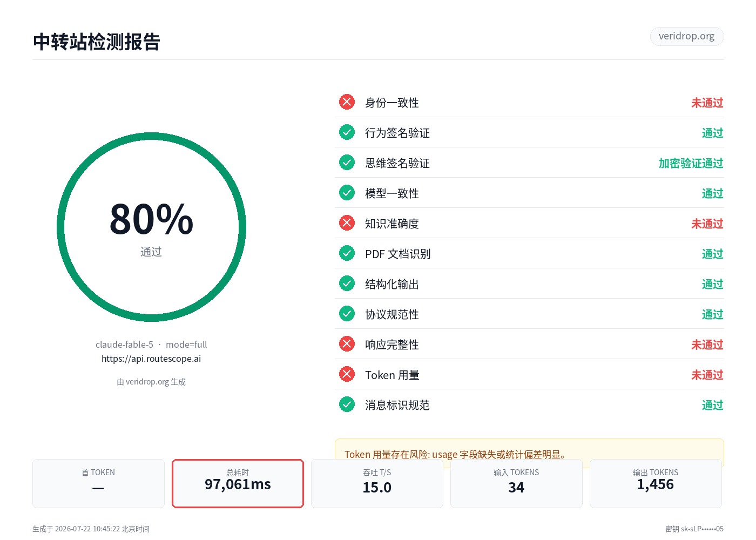Image resolution: width=756 pixels, height=540 pixels.
Task: Click the red X icon for 响应完整性
Action: [x=347, y=344]
